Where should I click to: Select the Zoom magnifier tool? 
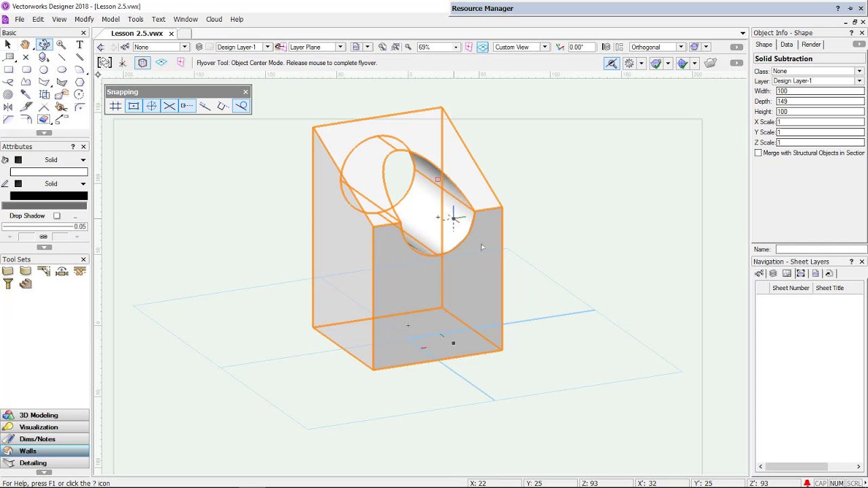point(62,45)
